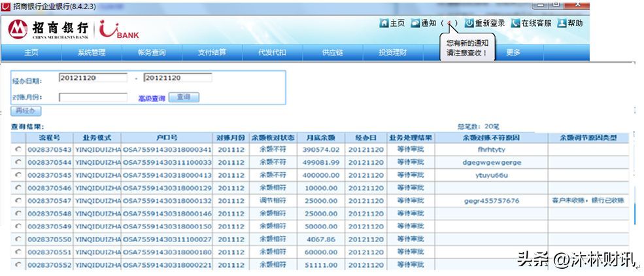This screenshot has width=644, height=276.
Task: Click the 余额核对状态 column header
Action: [273, 137]
